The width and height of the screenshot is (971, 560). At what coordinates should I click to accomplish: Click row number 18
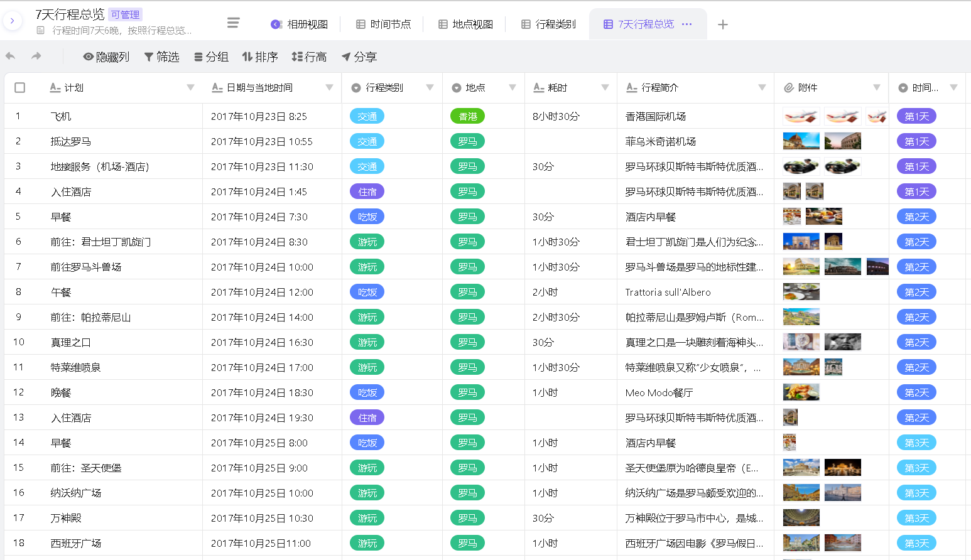(x=19, y=543)
